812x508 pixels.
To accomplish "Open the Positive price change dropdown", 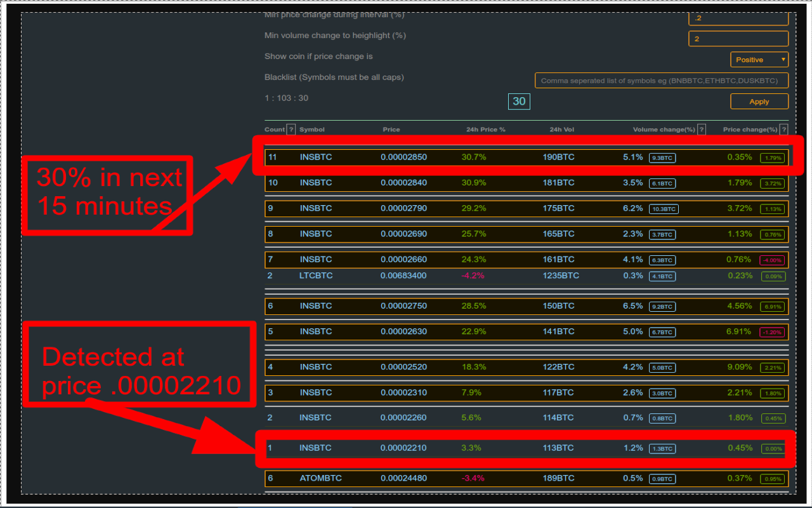I will [x=759, y=60].
